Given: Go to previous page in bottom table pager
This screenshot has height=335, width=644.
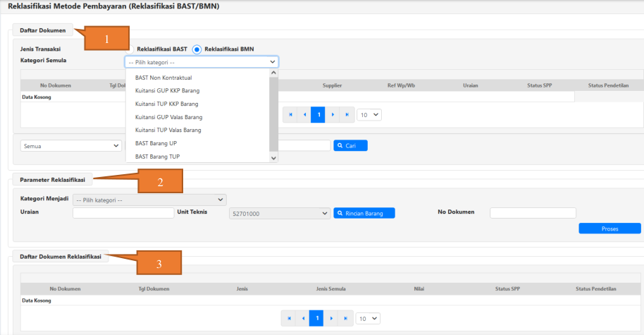Looking at the screenshot, I should [x=302, y=319].
